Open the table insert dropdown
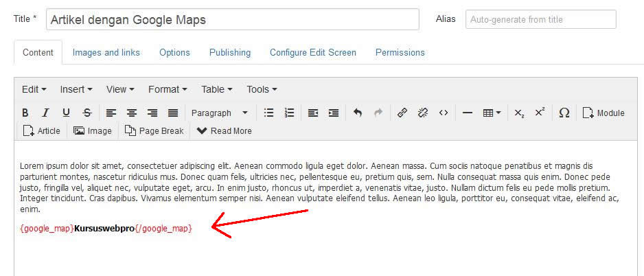The width and height of the screenshot is (644, 276). coord(492,113)
